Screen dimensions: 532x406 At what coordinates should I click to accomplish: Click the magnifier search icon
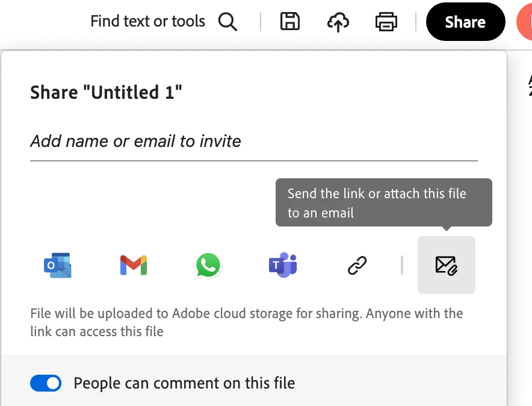point(227,22)
